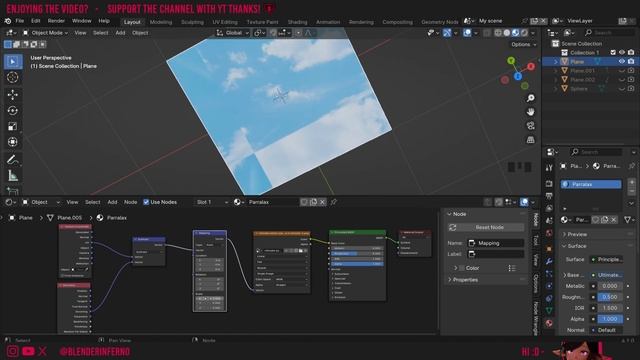Open the Options dropdown in viewport
This screenshot has height=360, width=640.
coord(524,44)
